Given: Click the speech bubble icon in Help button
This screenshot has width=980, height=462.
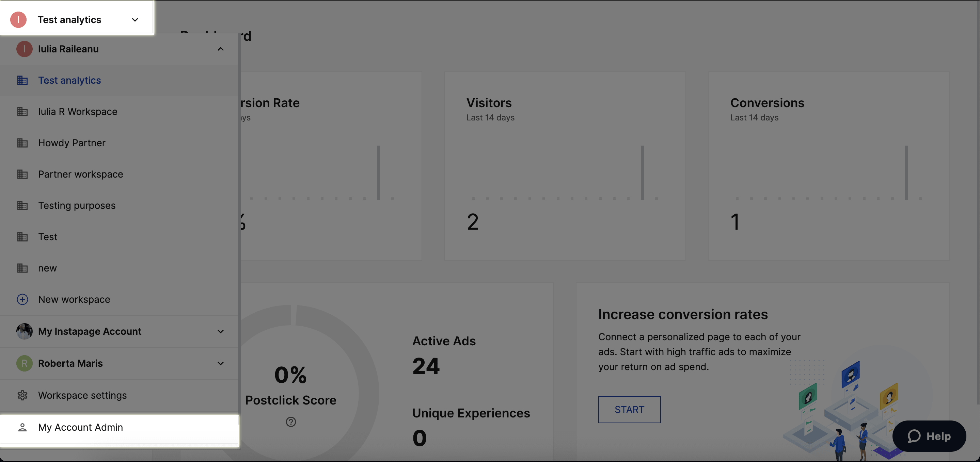Looking at the screenshot, I should (914, 436).
